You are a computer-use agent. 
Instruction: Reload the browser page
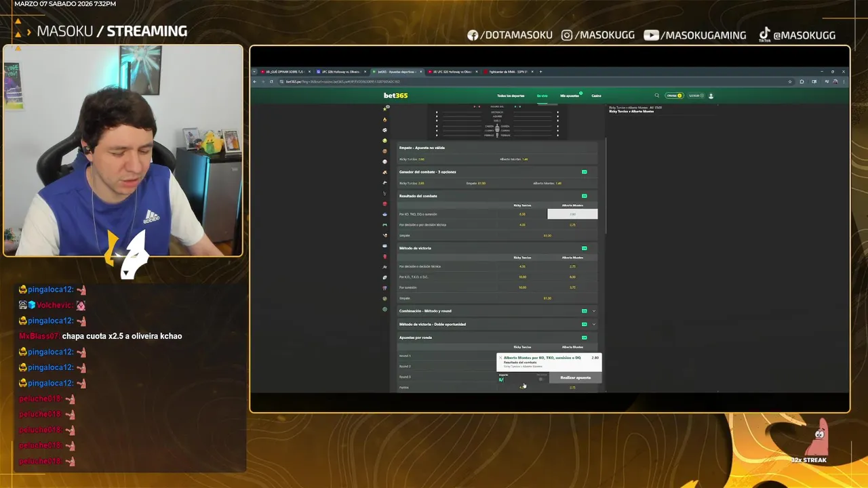271,81
